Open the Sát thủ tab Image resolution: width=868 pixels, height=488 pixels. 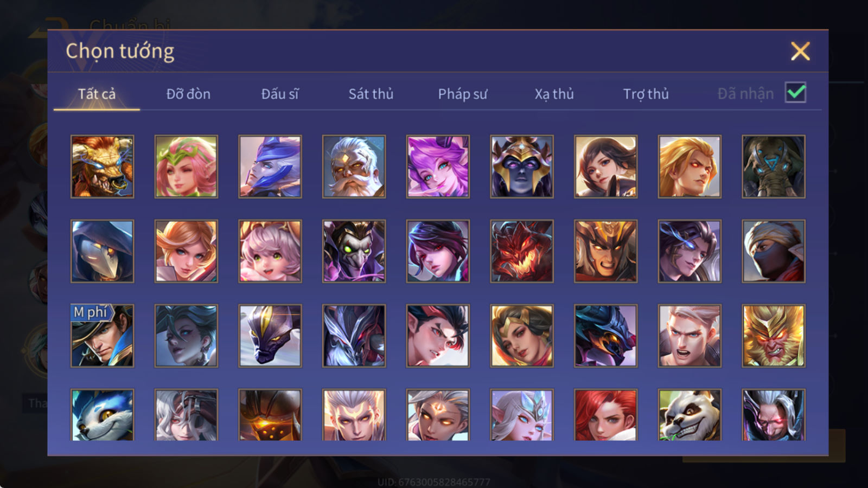point(371,94)
